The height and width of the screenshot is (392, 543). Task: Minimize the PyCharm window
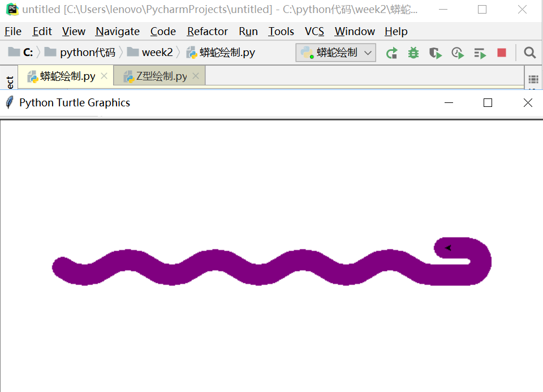[x=443, y=10]
